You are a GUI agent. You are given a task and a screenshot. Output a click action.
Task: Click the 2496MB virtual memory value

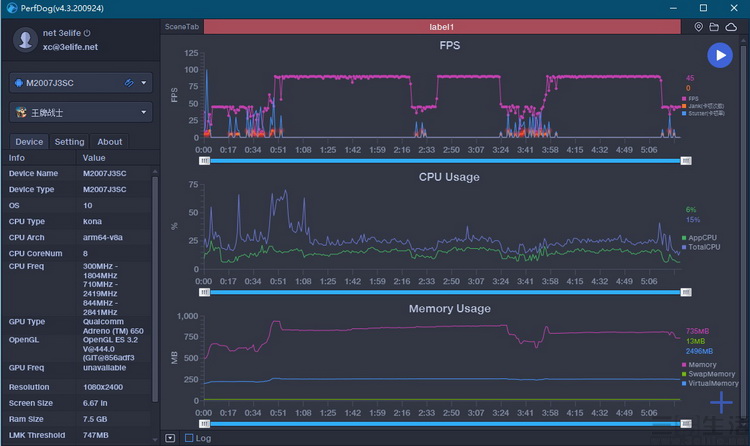point(699,351)
